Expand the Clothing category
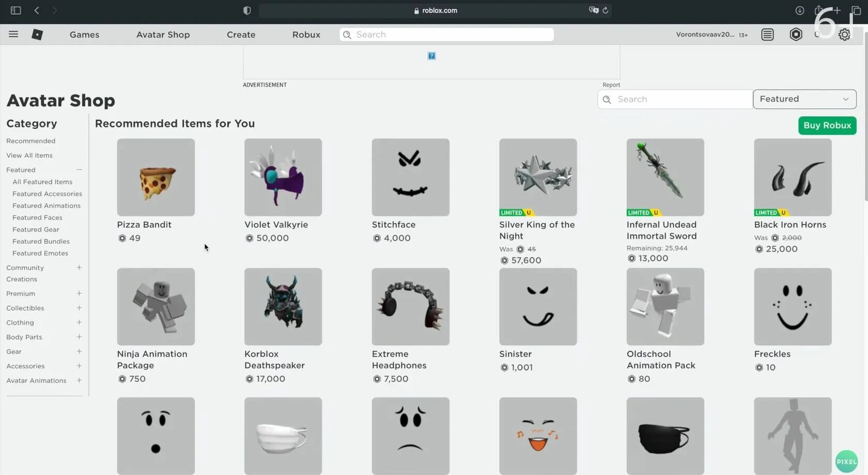This screenshot has width=868, height=475. [79, 322]
